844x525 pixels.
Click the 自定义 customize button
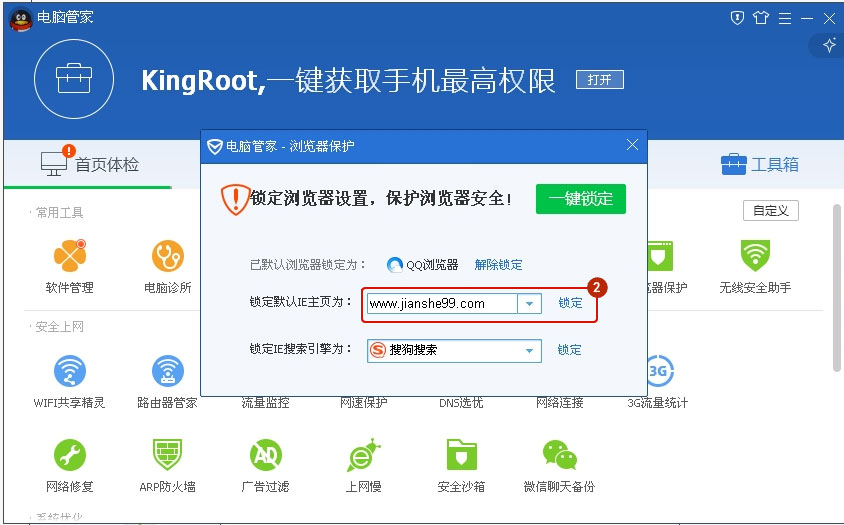pos(770,211)
